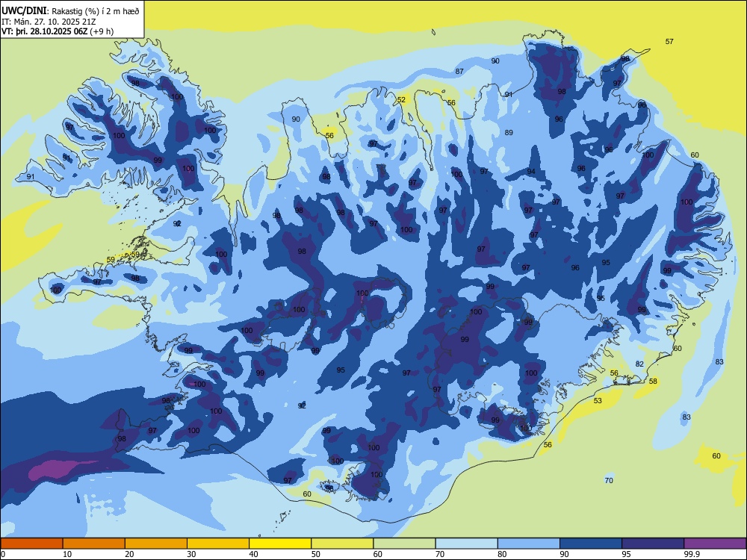Select the map value '58' on the southeast coast

click(x=653, y=381)
